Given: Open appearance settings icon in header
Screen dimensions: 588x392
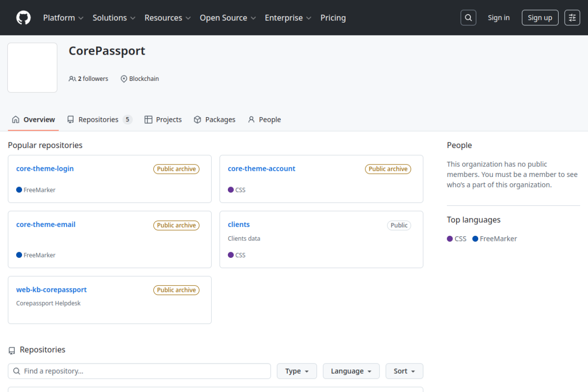Looking at the screenshot, I should 572,18.
